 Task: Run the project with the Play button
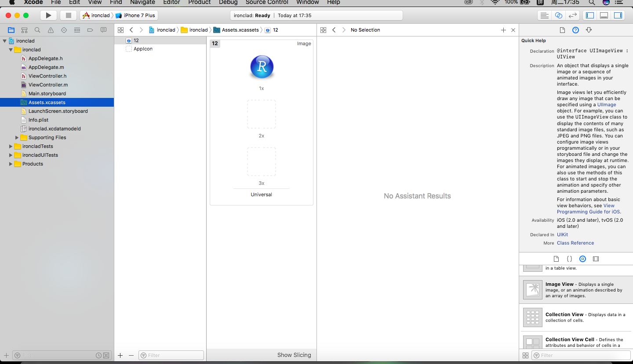pos(48,15)
